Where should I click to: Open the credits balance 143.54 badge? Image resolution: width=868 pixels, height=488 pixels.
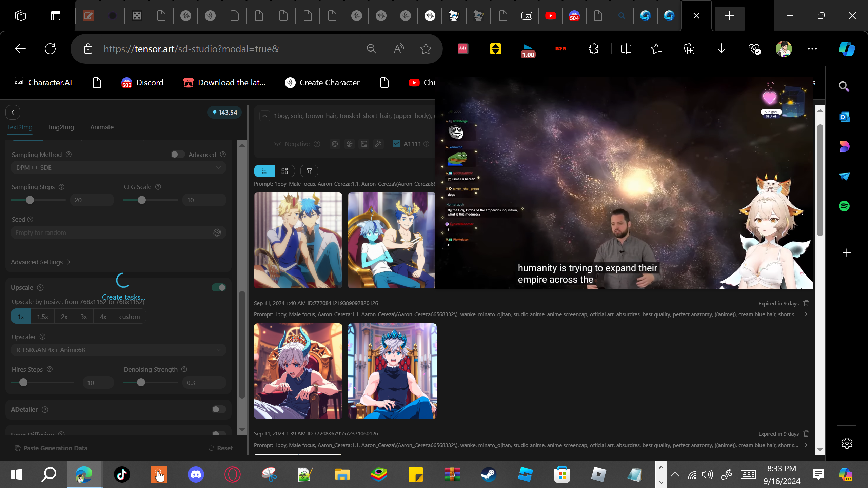coord(224,112)
